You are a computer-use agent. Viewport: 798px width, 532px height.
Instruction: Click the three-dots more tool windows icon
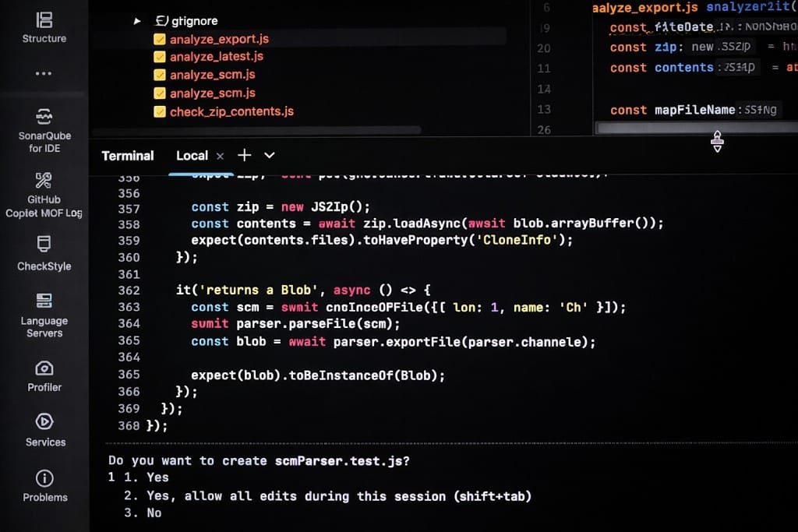44,74
